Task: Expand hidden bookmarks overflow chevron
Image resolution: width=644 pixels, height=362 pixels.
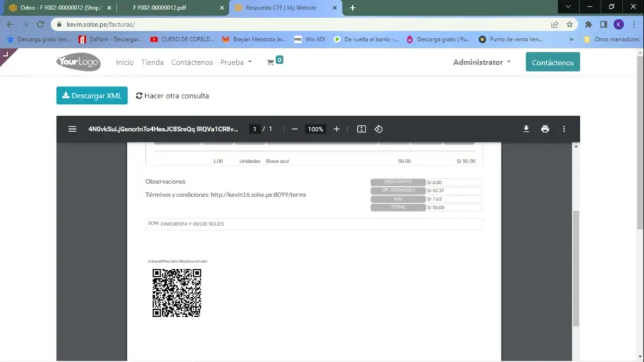Action: coord(571,39)
